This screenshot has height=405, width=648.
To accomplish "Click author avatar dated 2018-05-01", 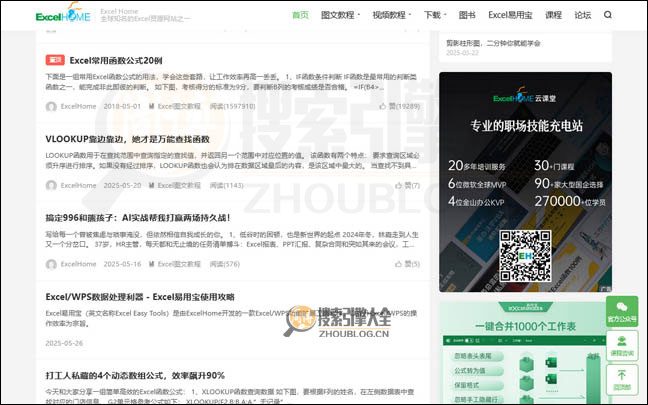I will tap(51, 107).
